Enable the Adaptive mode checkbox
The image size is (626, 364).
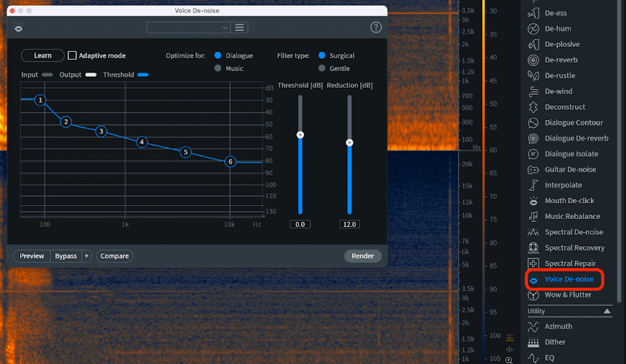point(72,55)
